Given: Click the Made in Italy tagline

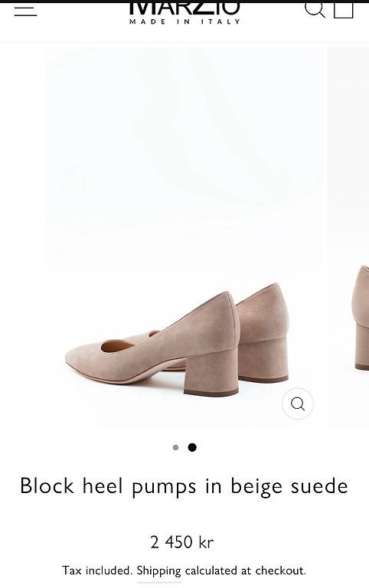Looking at the screenshot, I should [x=184, y=21].
